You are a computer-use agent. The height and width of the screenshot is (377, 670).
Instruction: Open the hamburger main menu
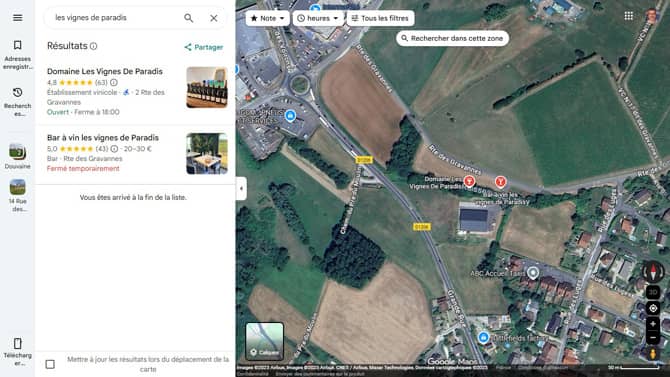tap(18, 18)
